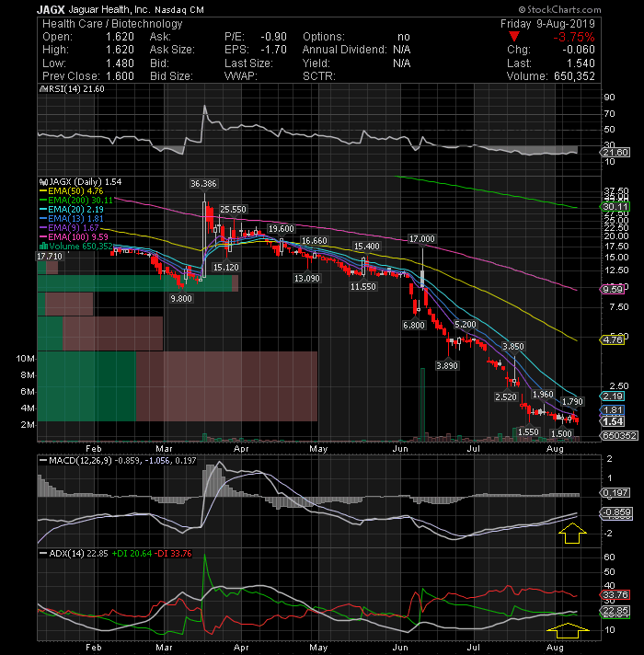The image size is (644, 655).
Task: Click the EPS value -1.70
Action: point(273,50)
